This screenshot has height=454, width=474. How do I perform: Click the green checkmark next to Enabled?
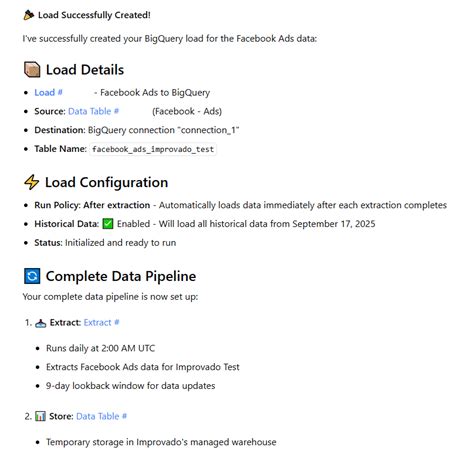point(108,224)
